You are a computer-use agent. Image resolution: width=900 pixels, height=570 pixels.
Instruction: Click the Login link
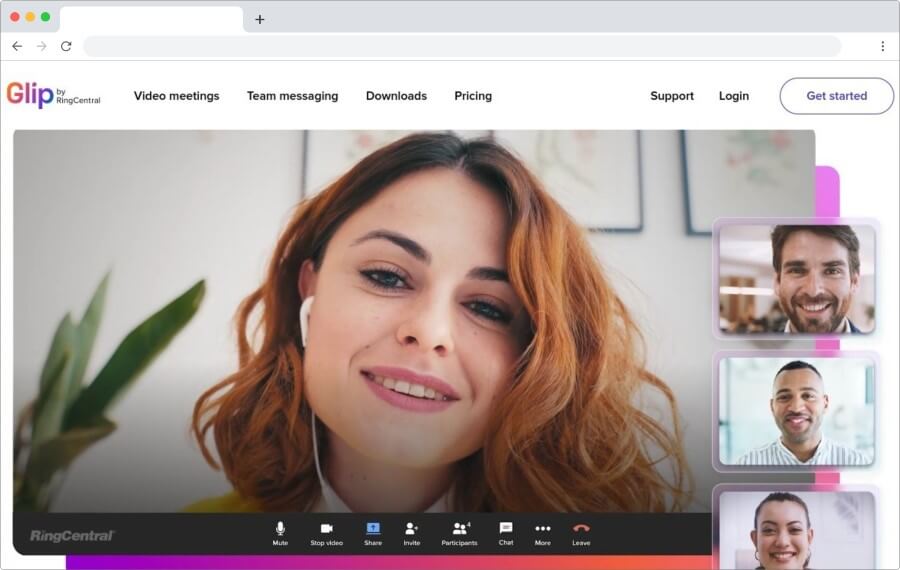(x=734, y=96)
